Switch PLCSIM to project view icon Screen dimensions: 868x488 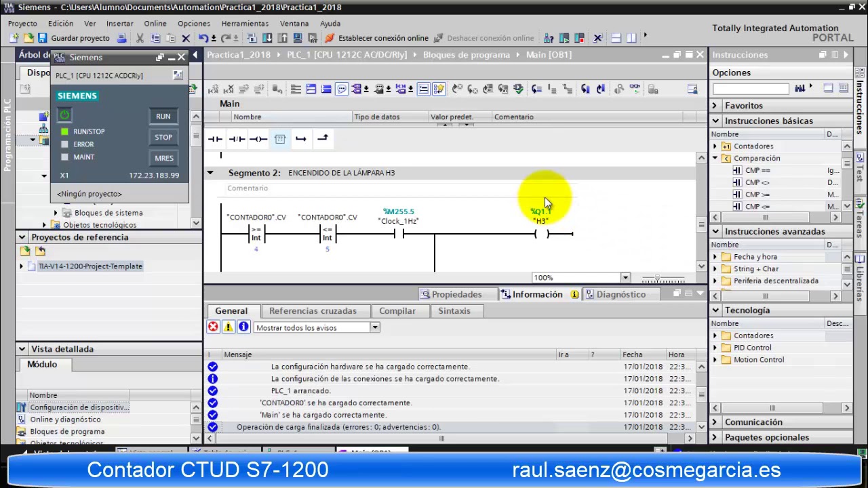coord(178,75)
